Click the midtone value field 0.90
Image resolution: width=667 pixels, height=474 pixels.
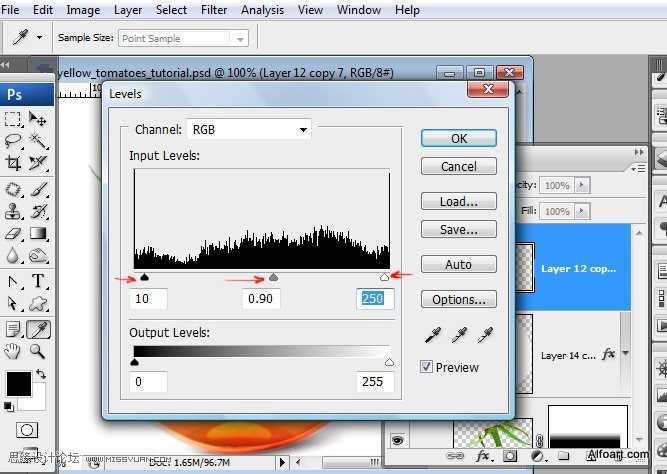261,299
